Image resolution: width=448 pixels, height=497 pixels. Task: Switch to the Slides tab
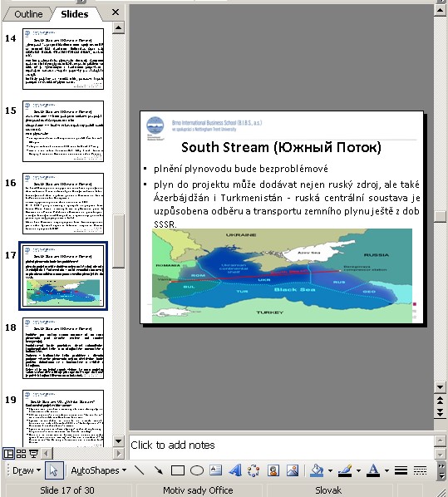(75, 14)
